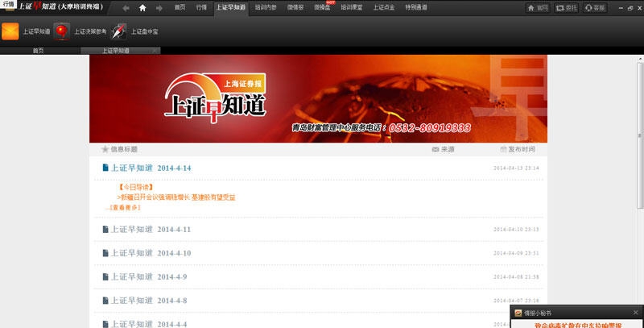Image resolution: width=644 pixels, height=328 pixels.
Task: Click the timestamp in the 2014-4-10 row
Action: point(516,253)
